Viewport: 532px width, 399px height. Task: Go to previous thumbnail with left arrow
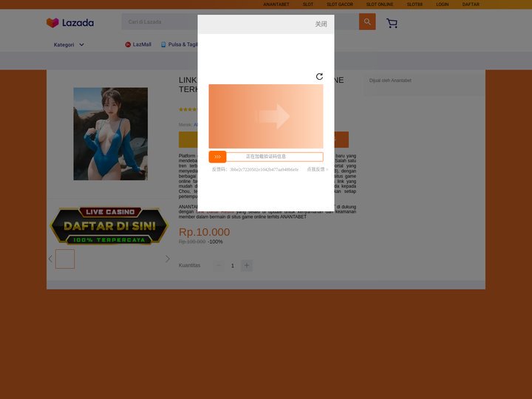(x=50, y=259)
